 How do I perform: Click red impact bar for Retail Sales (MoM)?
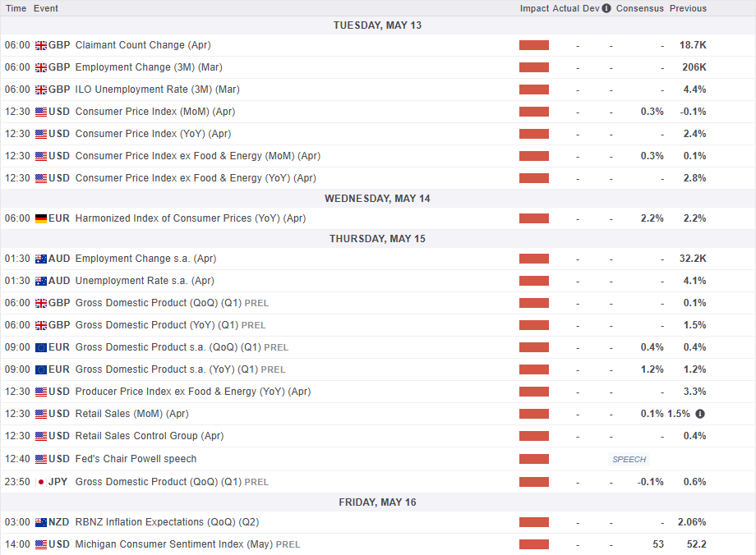pos(534,414)
